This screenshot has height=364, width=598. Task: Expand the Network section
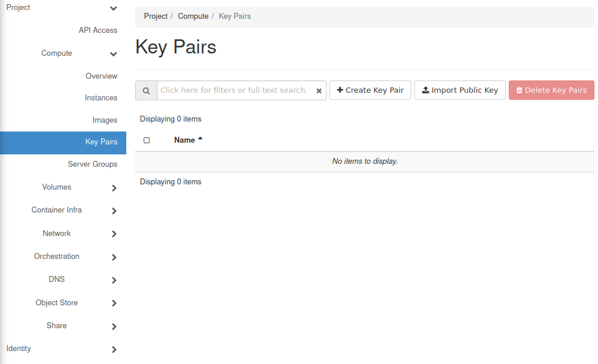114,234
